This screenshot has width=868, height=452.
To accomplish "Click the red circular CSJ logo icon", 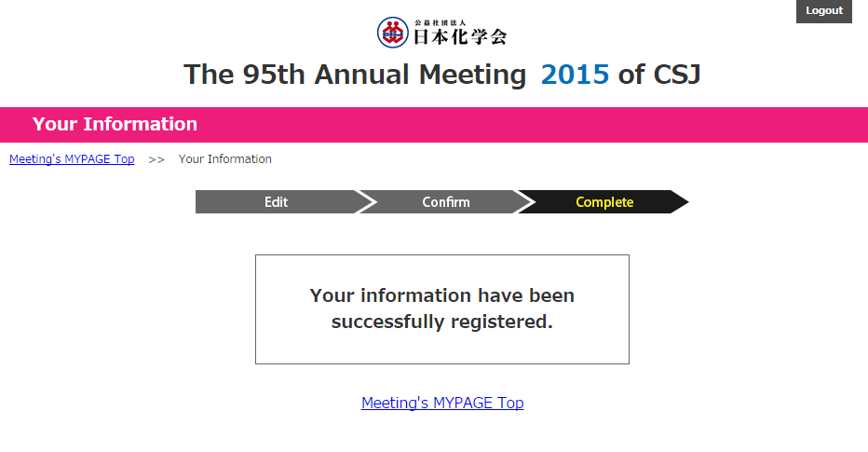I will coord(392,32).
